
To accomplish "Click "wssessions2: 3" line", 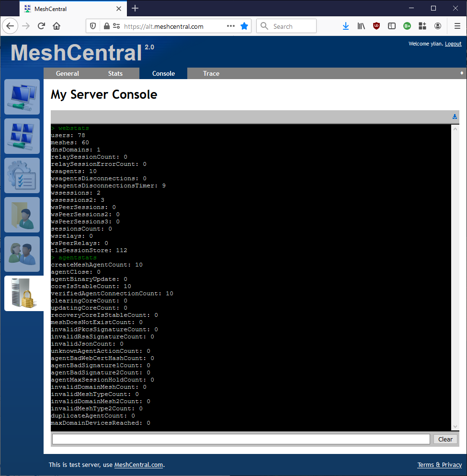I will click(77, 200).
